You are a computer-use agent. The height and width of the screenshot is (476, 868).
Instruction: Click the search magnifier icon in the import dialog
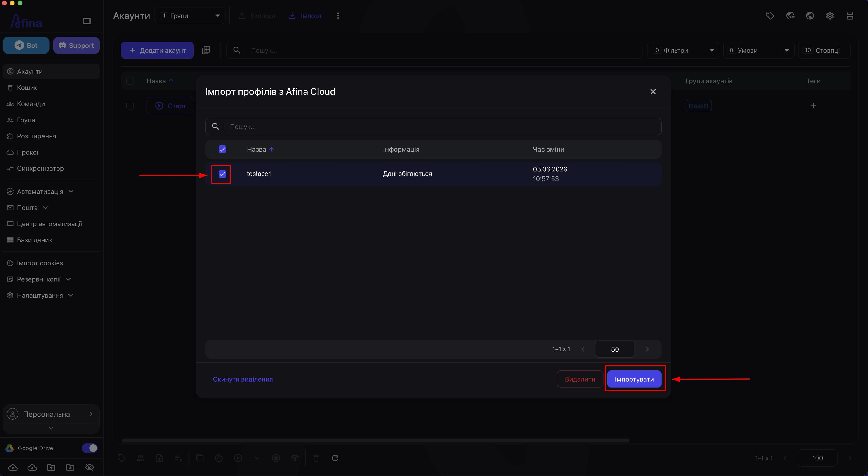216,126
